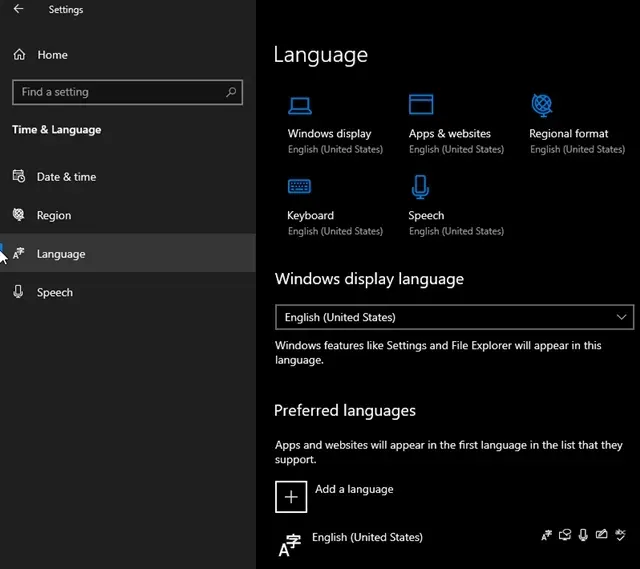Click the display language feature icon
The image size is (640, 569).
click(547, 535)
